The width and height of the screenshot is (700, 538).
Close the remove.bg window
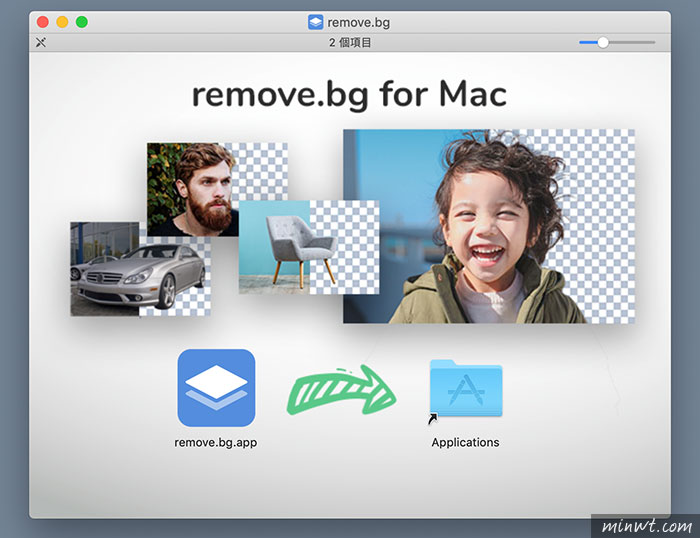point(43,22)
